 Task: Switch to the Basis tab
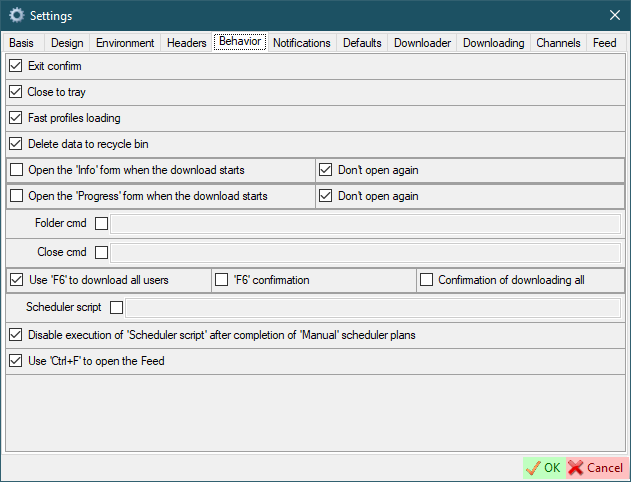(22, 43)
